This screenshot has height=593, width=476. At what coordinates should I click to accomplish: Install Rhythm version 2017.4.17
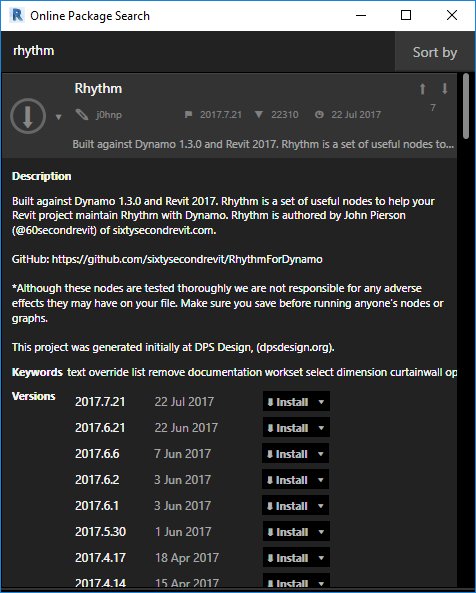[288, 557]
